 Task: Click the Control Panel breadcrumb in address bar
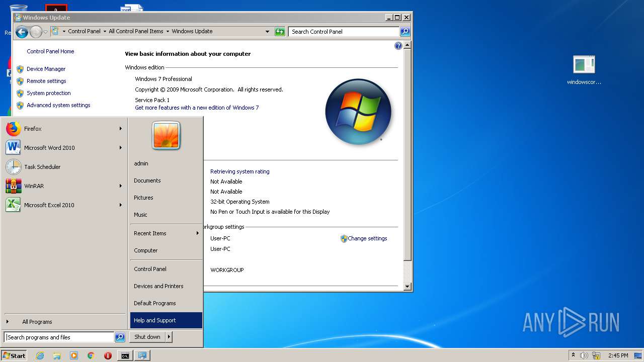[x=84, y=31]
